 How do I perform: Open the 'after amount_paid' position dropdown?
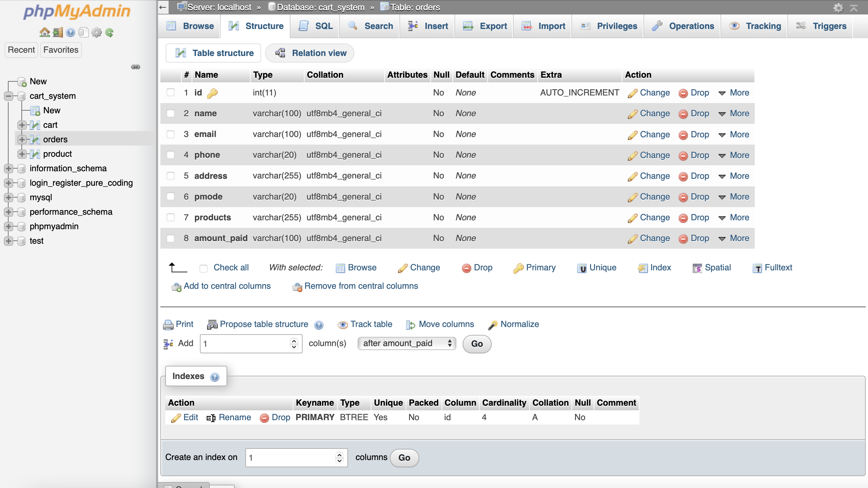407,343
